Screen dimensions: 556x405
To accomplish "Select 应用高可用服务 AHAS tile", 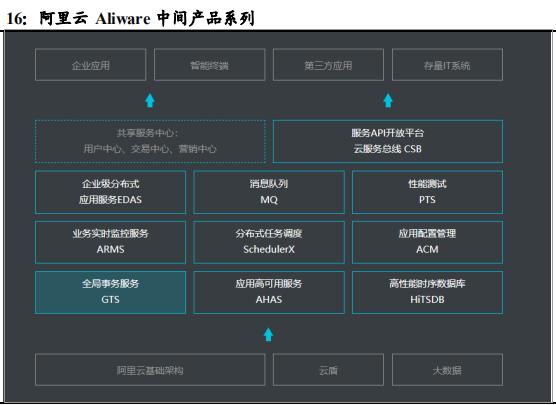I will (x=269, y=293).
